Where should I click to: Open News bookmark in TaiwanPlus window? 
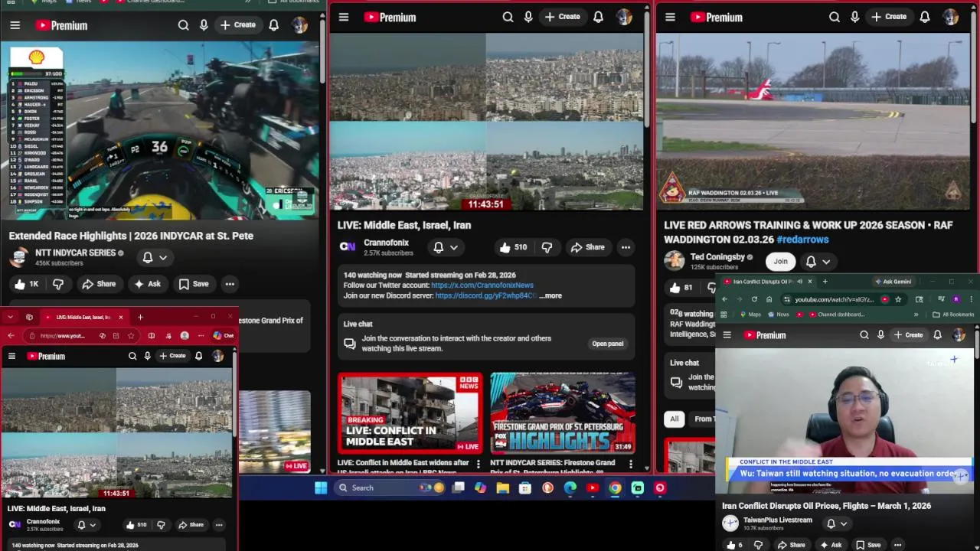778,315
